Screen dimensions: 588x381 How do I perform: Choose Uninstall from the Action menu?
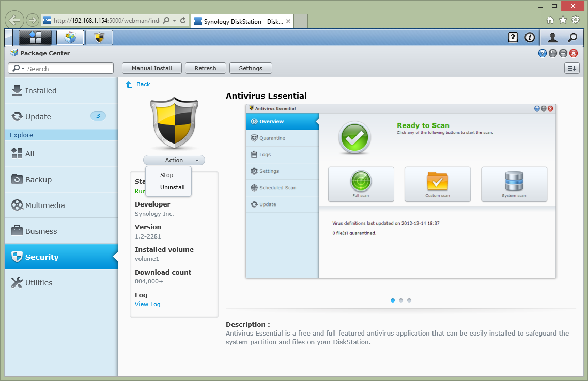coord(172,187)
